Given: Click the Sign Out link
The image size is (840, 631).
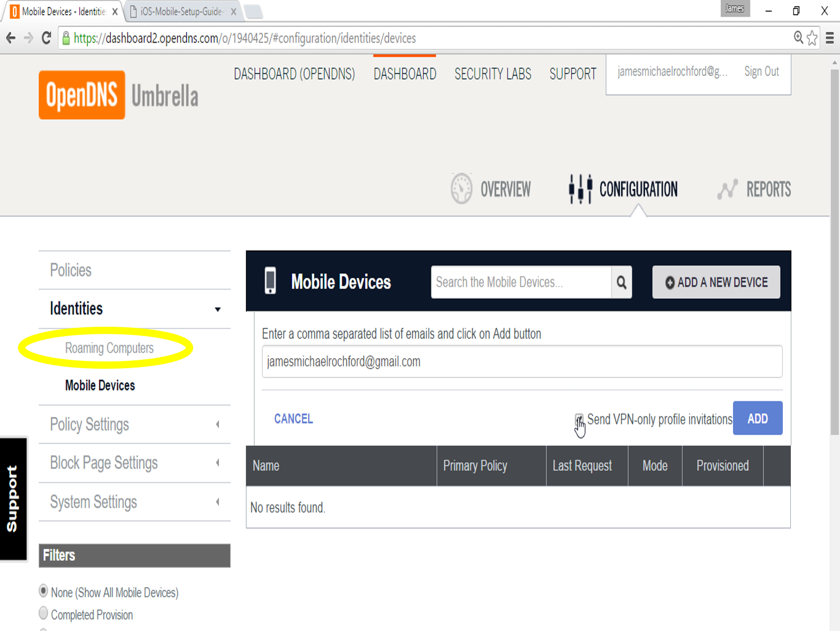Looking at the screenshot, I should pyautogui.click(x=762, y=72).
